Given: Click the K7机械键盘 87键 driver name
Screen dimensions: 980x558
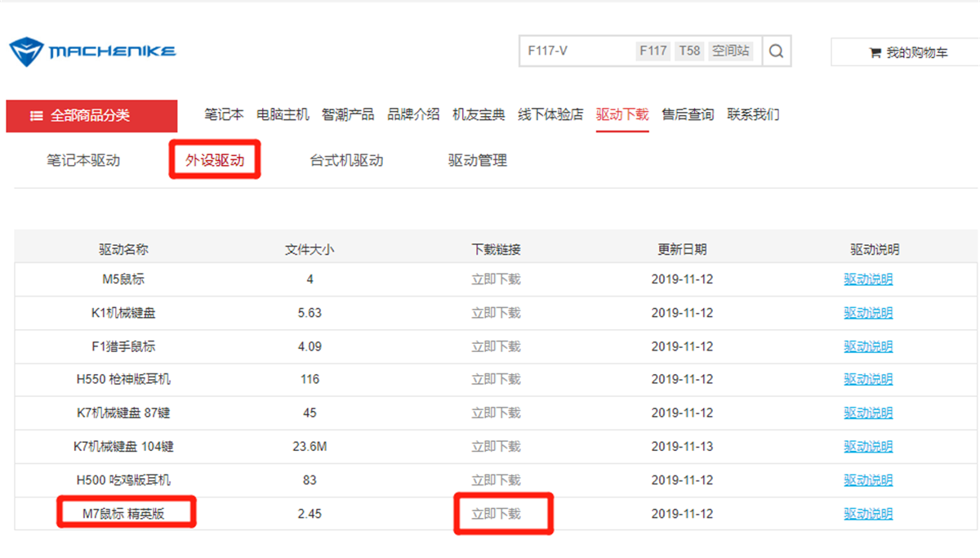Looking at the screenshot, I should pos(123,413).
